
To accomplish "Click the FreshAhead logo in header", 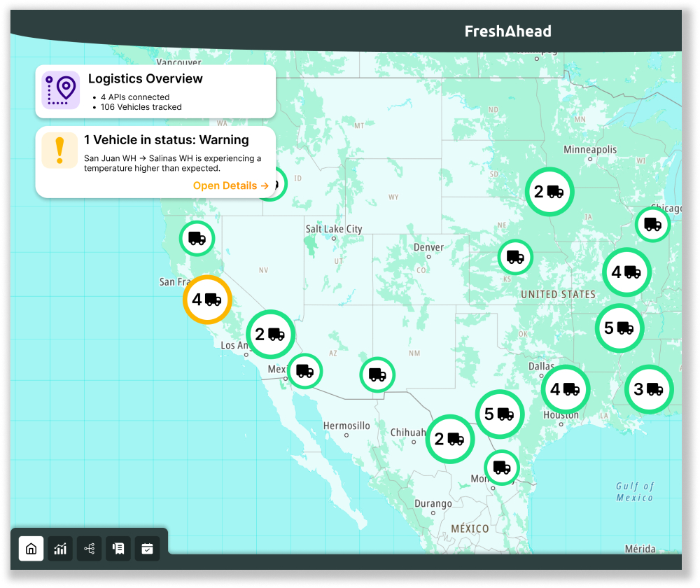I will pos(507,31).
